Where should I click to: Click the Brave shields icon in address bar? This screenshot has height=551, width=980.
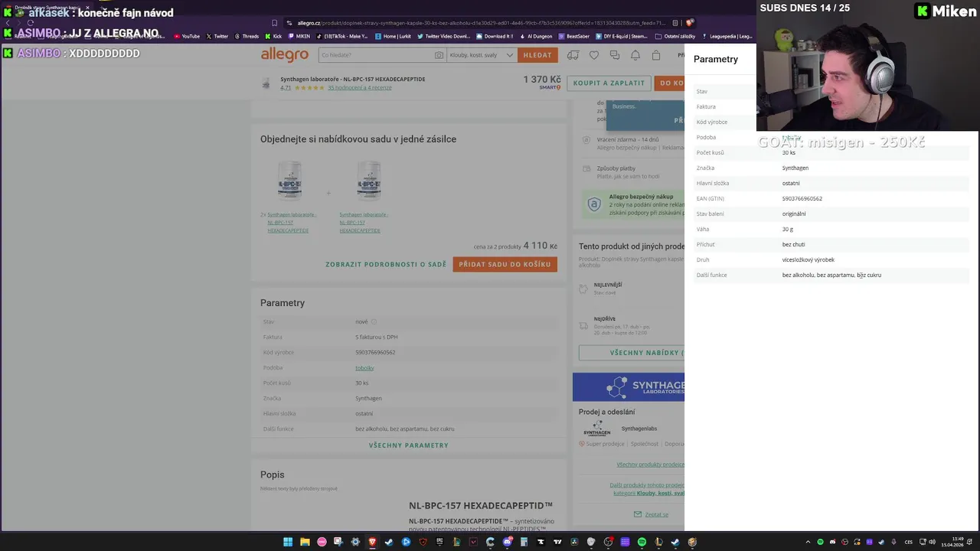(x=689, y=23)
